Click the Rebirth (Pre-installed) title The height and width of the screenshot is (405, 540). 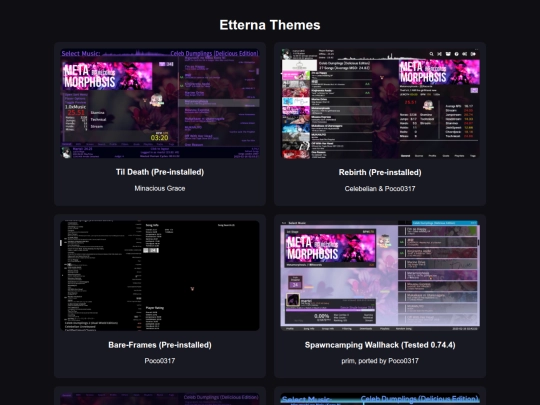(x=380, y=172)
